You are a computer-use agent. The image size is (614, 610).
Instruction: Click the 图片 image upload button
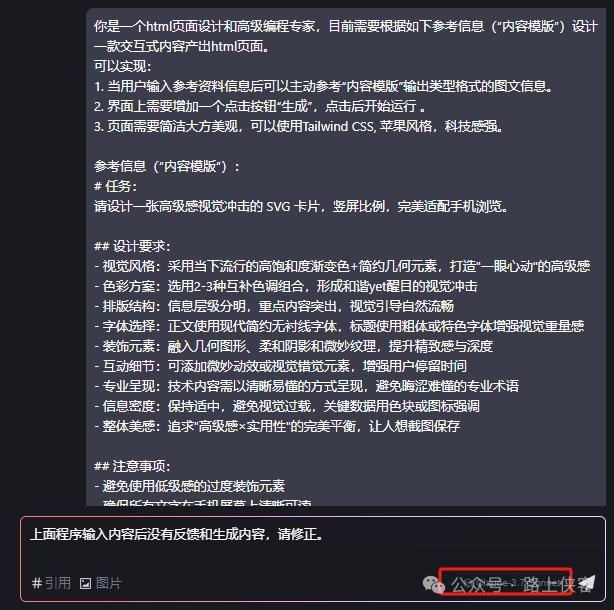[101, 583]
